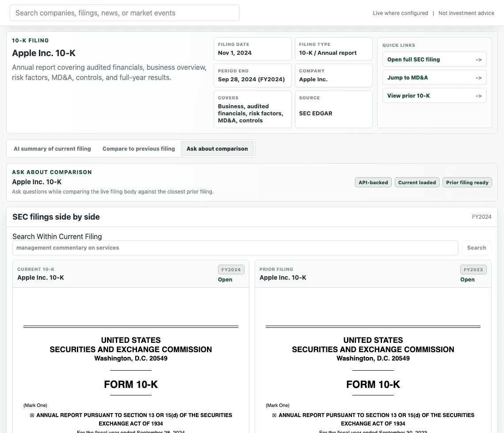Click FORM 10-K title in prior filing document
Image resolution: width=504 pixels, height=433 pixels.
click(x=373, y=384)
